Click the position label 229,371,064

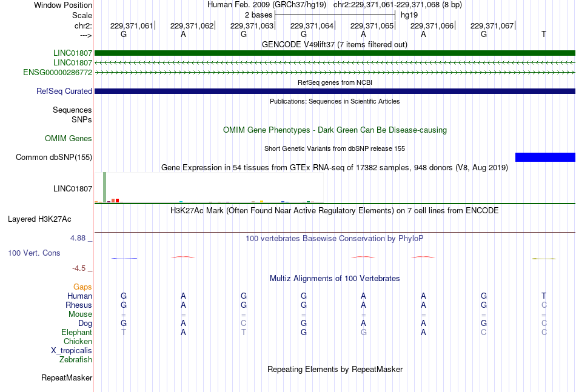coord(312,25)
